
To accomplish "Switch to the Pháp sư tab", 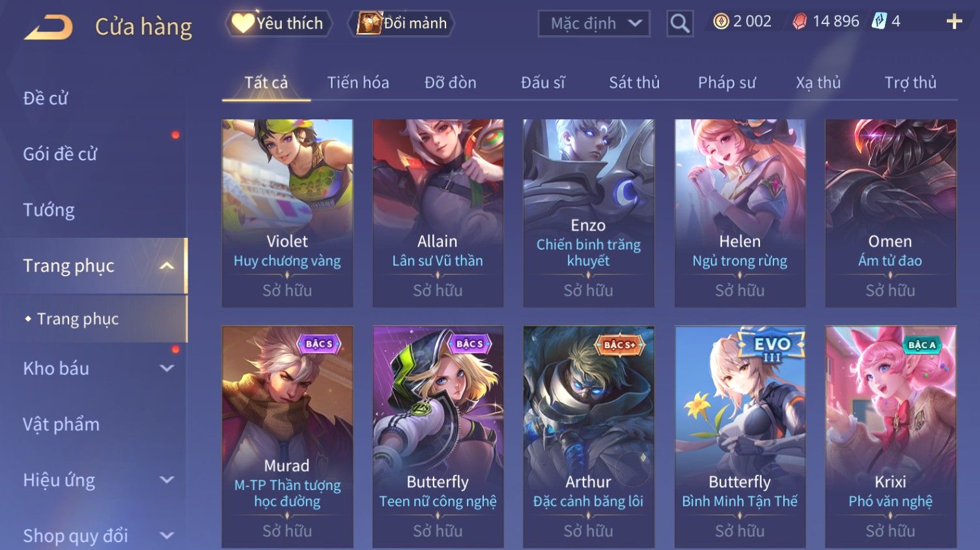I will click(x=727, y=83).
